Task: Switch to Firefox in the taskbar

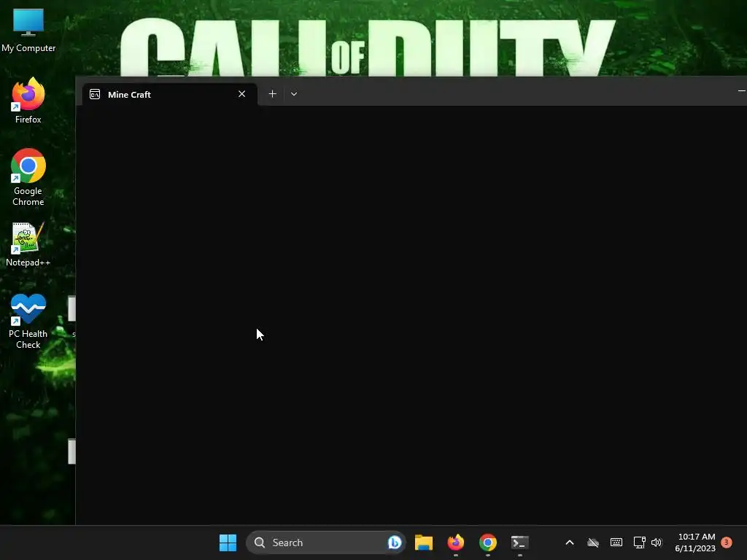Action: [x=456, y=542]
